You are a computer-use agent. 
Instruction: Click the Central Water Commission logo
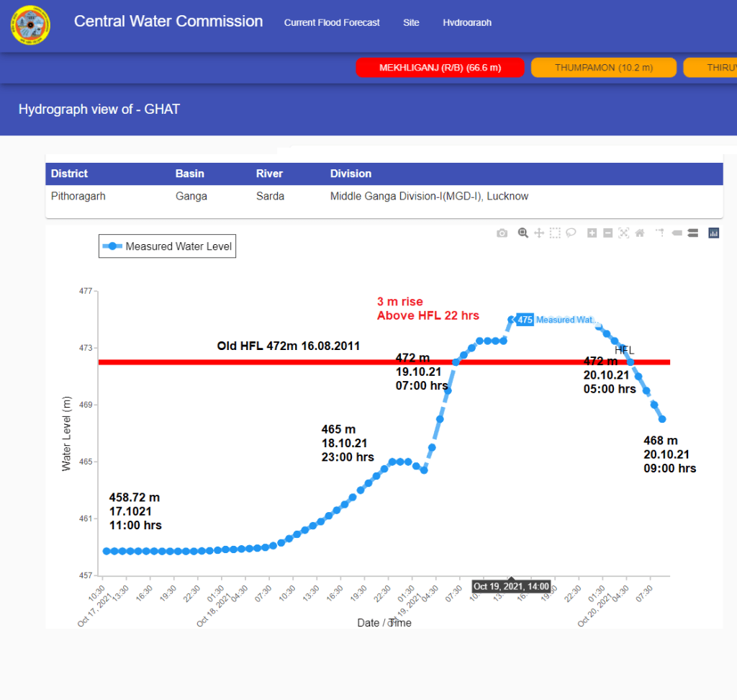point(30,25)
